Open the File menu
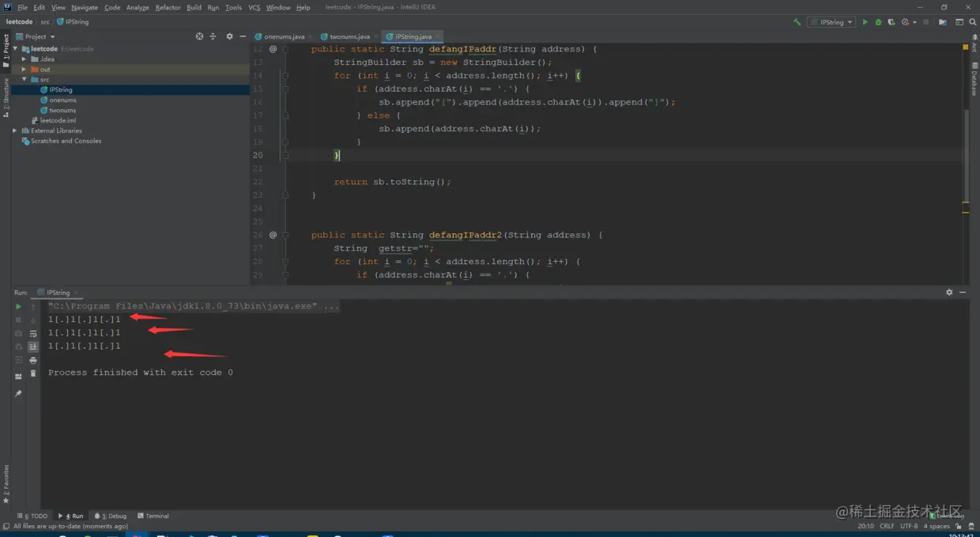980x537 pixels. point(22,7)
